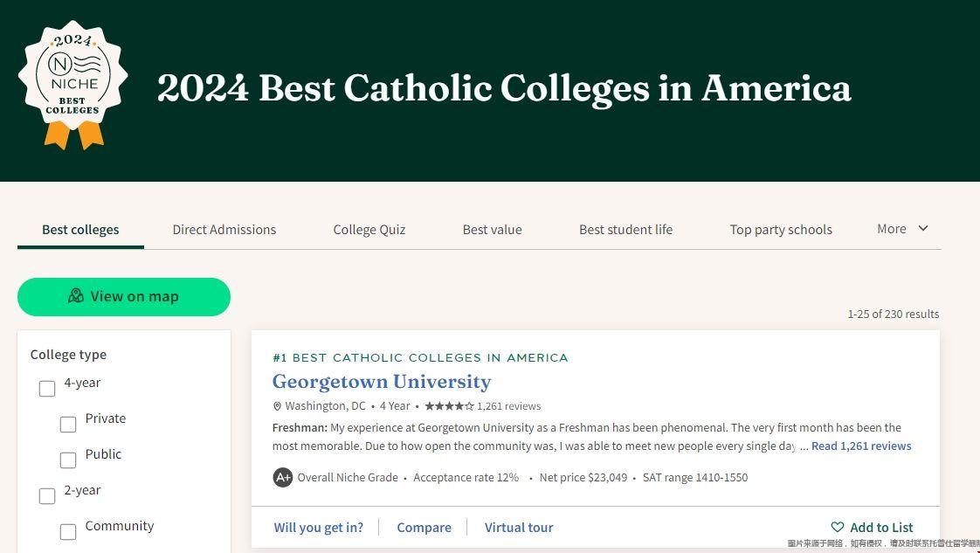Select the Community checkbox
The height and width of the screenshot is (553, 980).
pyautogui.click(x=68, y=532)
